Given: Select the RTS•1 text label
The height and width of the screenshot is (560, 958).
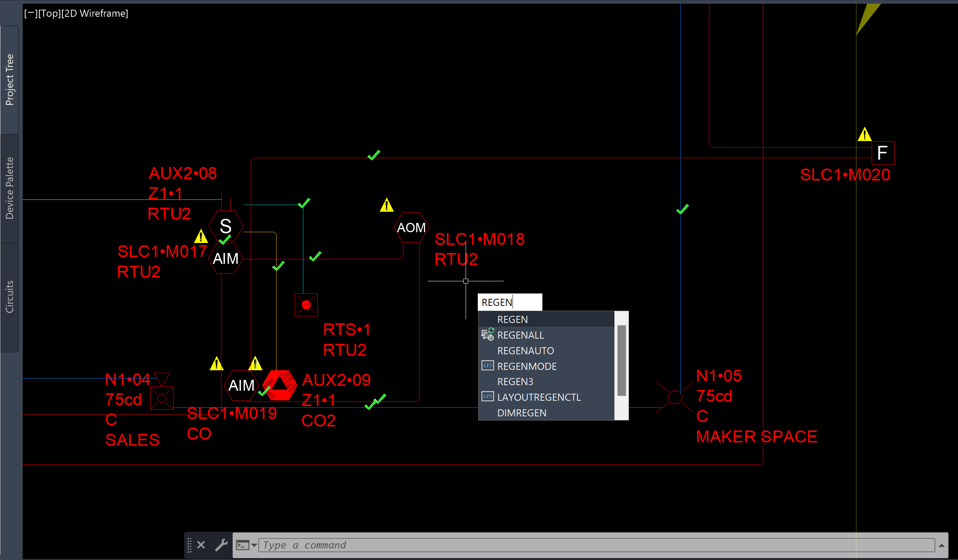Looking at the screenshot, I should (x=347, y=330).
